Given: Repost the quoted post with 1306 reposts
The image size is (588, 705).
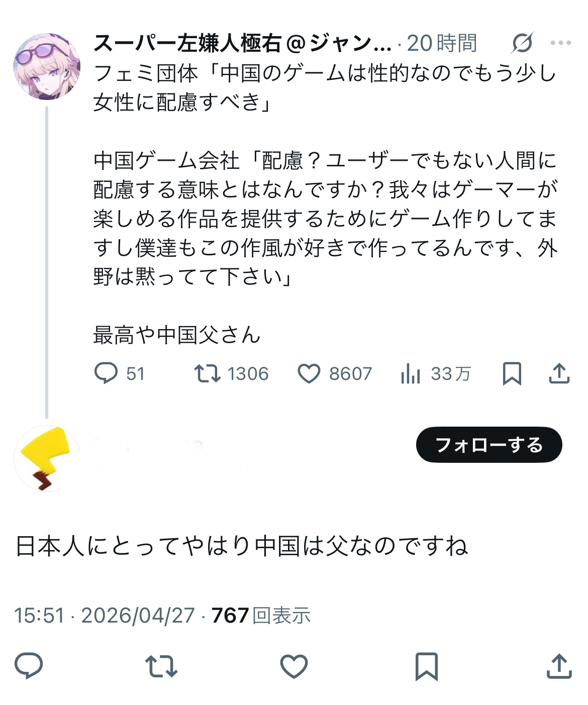Looking at the screenshot, I should (207, 374).
